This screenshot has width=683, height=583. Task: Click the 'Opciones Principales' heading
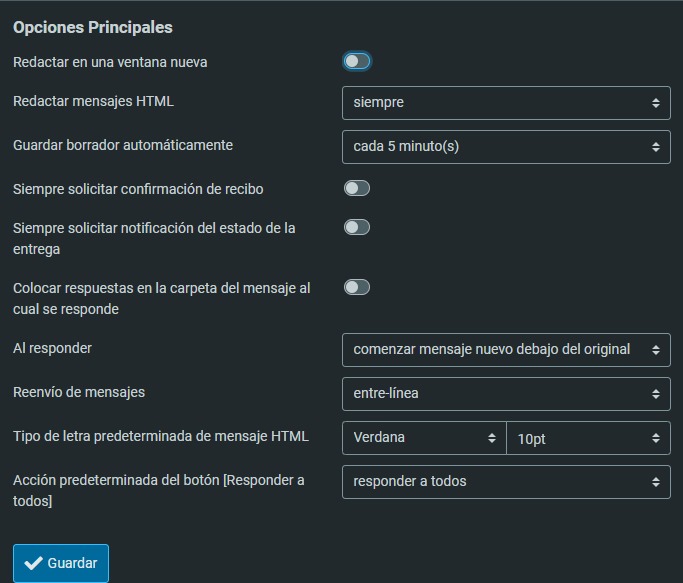(93, 27)
